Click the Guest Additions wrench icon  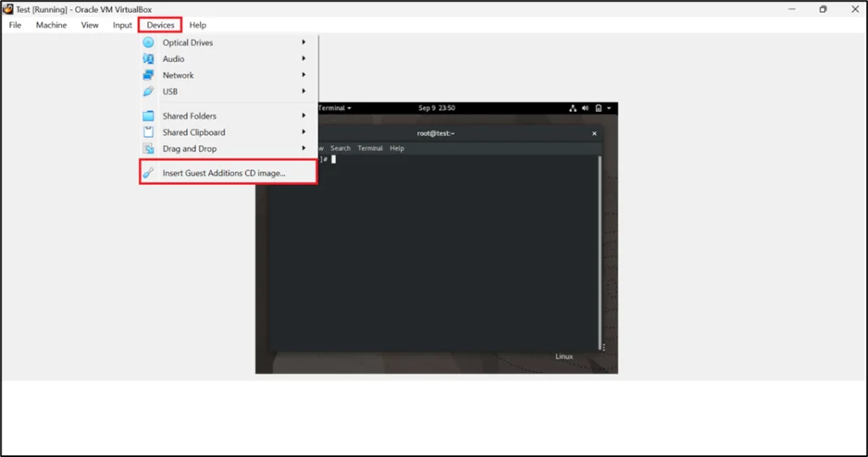click(148, 173)
